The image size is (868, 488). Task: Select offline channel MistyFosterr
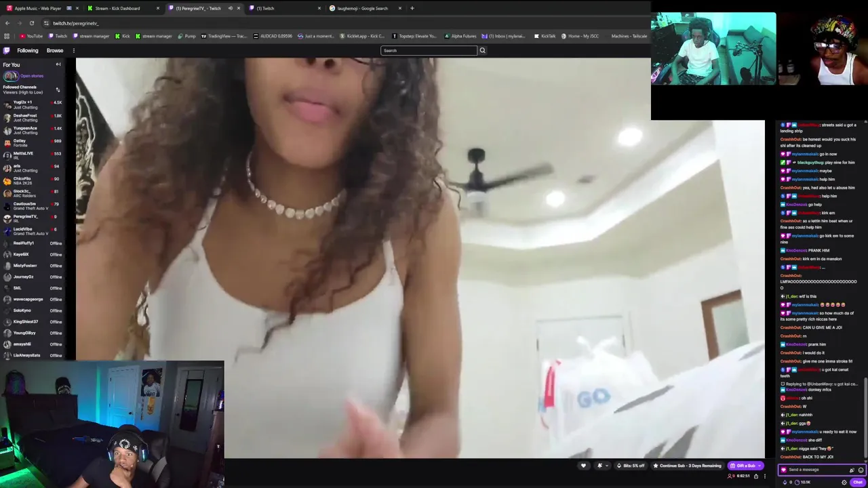[32, 266]
